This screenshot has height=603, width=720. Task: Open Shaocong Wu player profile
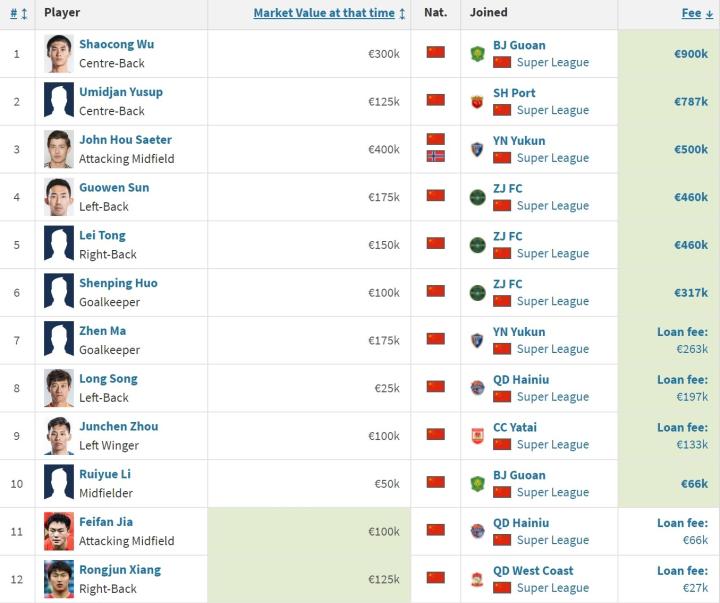point(116,44)
